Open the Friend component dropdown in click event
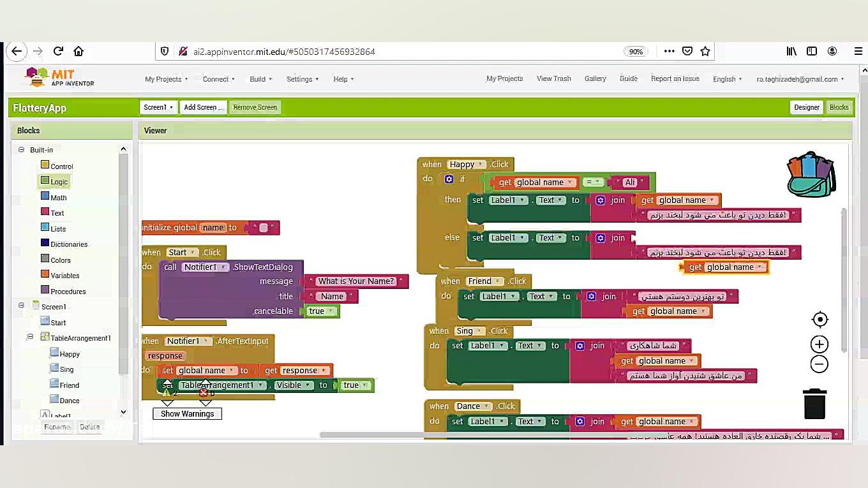 (485, 281)
